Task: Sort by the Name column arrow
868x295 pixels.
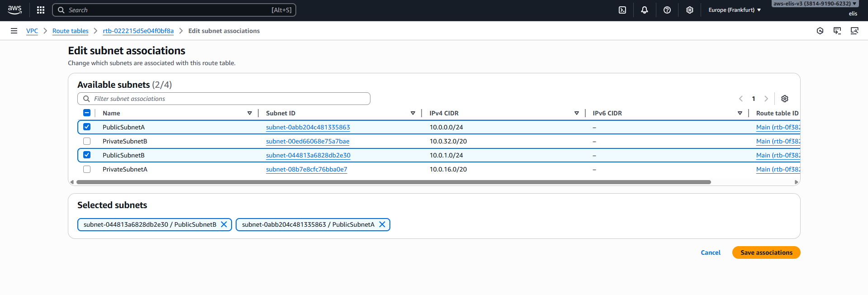Action: (249, 113)
